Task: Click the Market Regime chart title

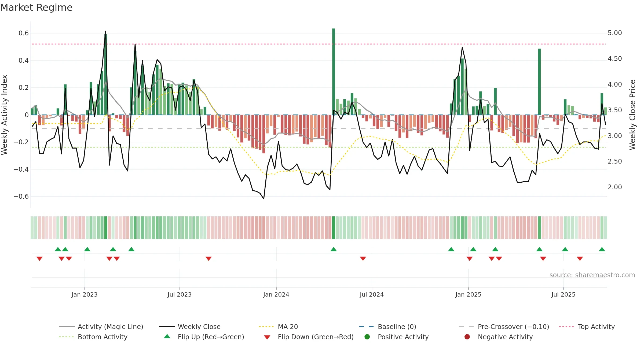Action: point(36,8)
